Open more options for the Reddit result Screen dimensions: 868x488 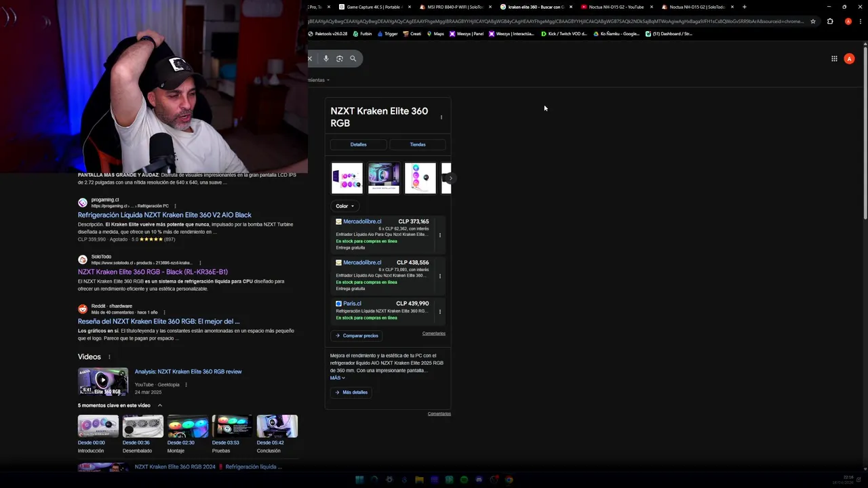click(x=163, y=312)
